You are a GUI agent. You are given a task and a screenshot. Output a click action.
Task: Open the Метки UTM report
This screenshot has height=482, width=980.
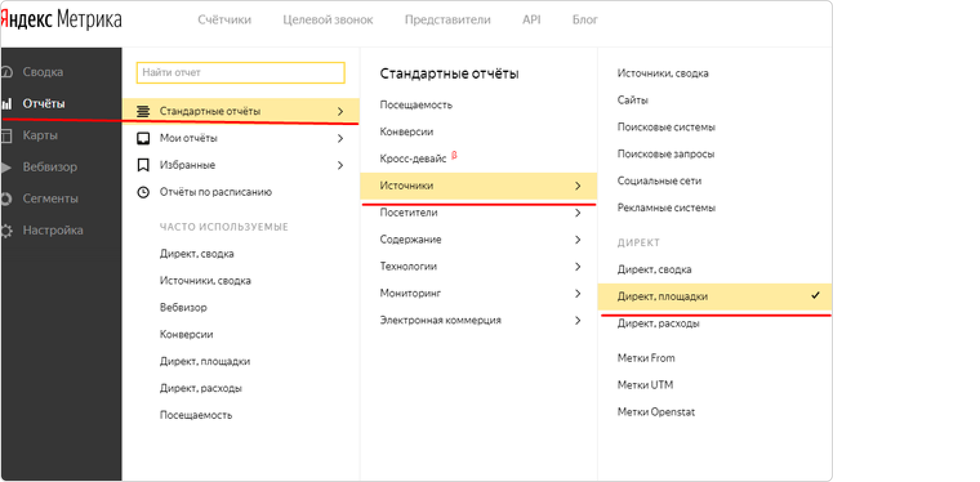tap(645, 385)
